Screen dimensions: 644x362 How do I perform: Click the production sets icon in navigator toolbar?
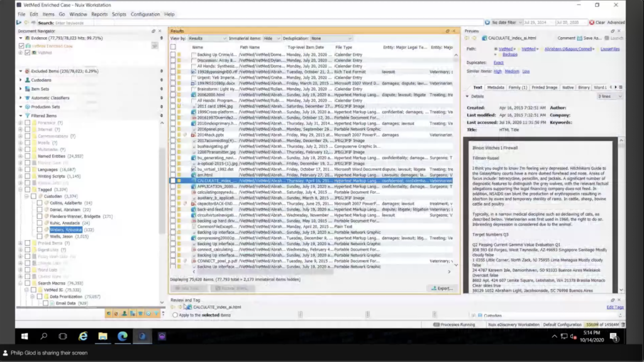pyautogui.click(x=148, y=314)
